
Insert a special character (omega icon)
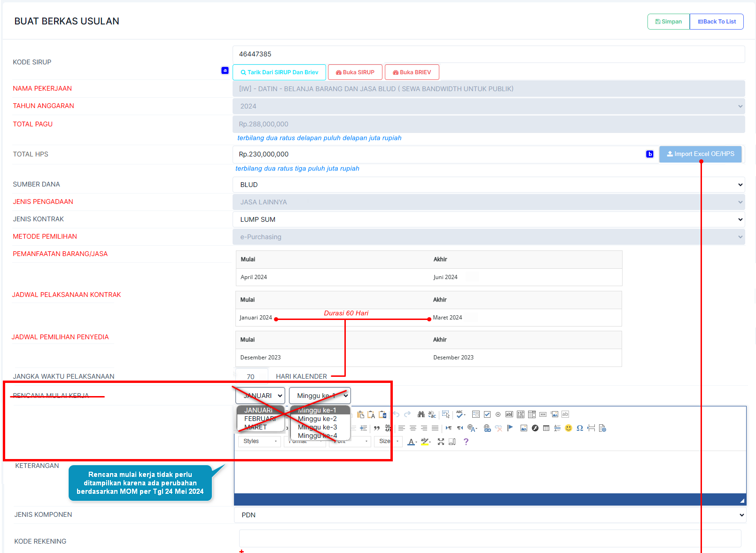(580, 428)
